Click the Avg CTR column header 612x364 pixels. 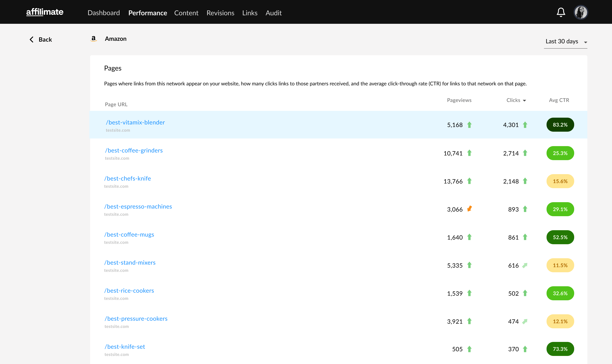click(x=559, y=100)
